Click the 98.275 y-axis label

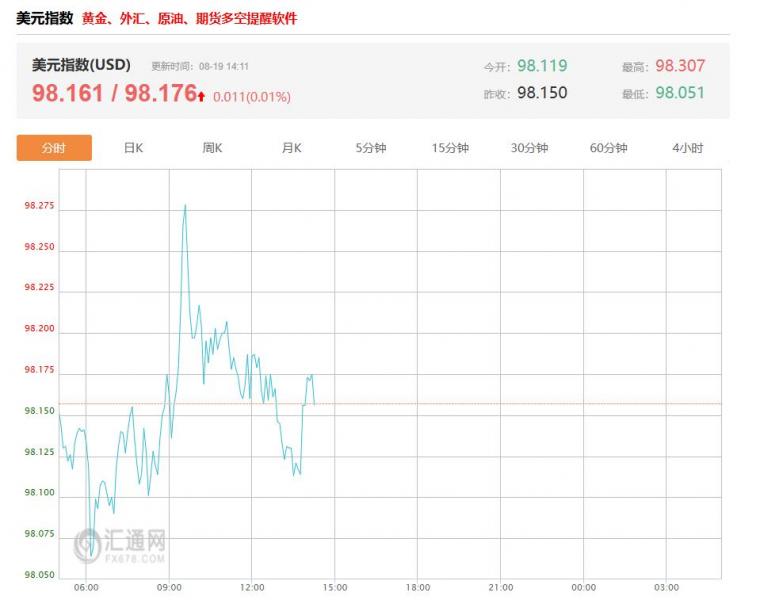coord(40,205)
